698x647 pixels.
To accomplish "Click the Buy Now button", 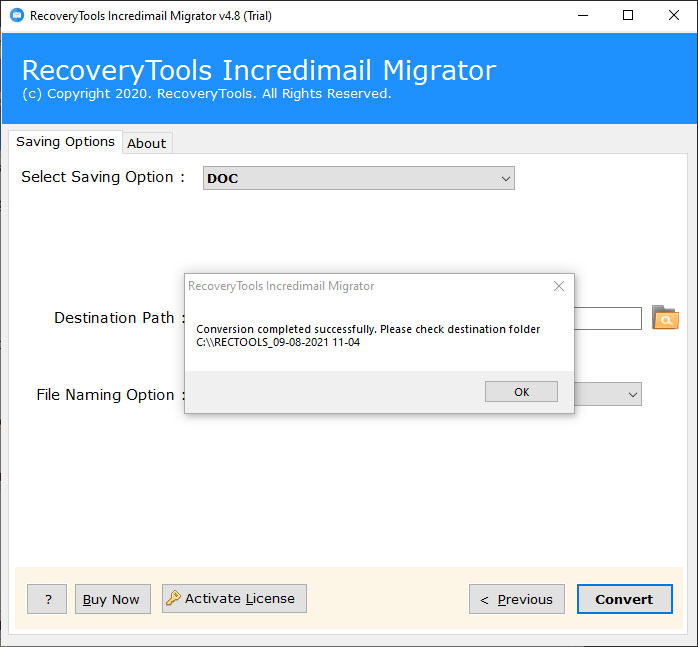I will tap(113, 599).
